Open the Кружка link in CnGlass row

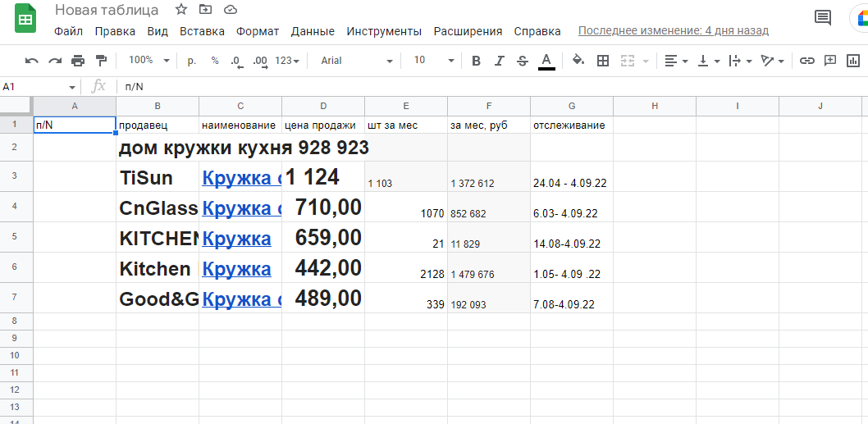[241, 208]
